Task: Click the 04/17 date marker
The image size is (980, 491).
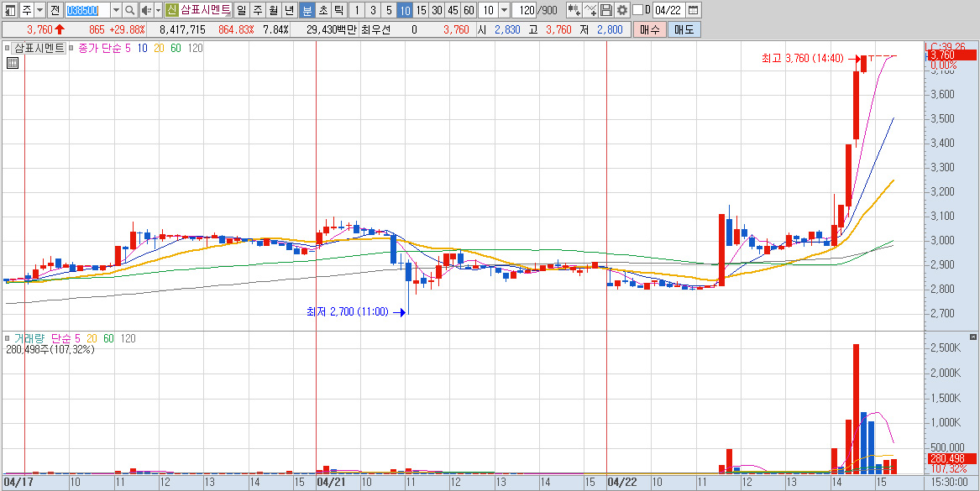Action: pyautogui.click(x=18, y=483)
